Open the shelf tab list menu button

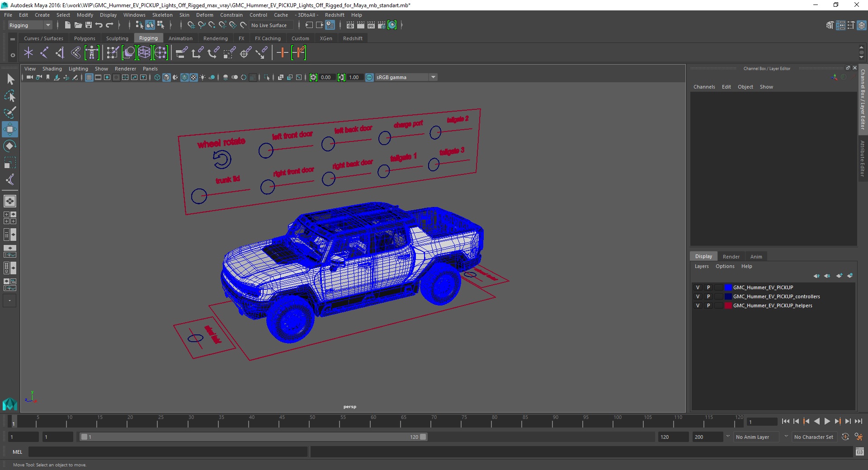(x=13, y=39)
